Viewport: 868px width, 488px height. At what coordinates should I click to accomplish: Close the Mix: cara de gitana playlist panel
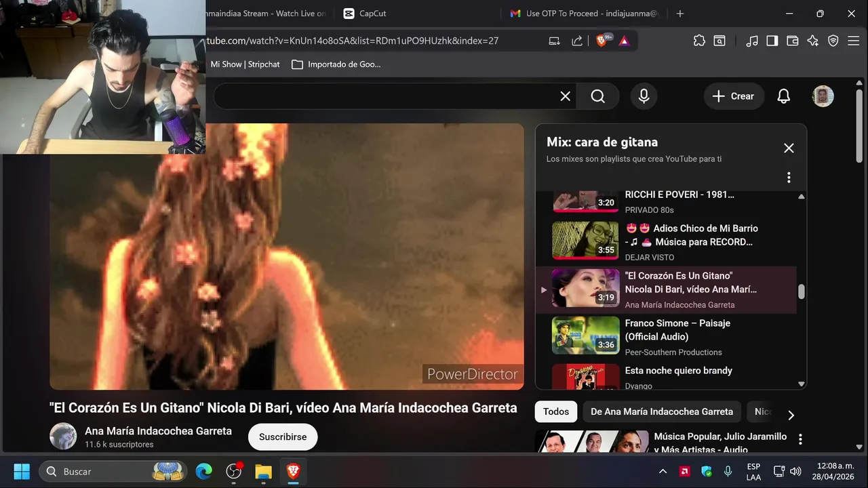(789, 148)
